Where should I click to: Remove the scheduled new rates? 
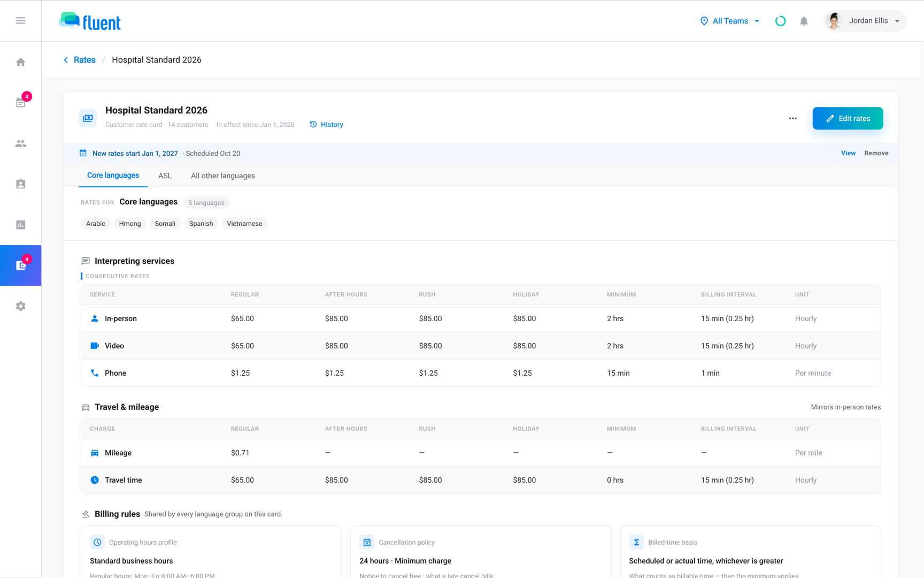coord(876,153)
